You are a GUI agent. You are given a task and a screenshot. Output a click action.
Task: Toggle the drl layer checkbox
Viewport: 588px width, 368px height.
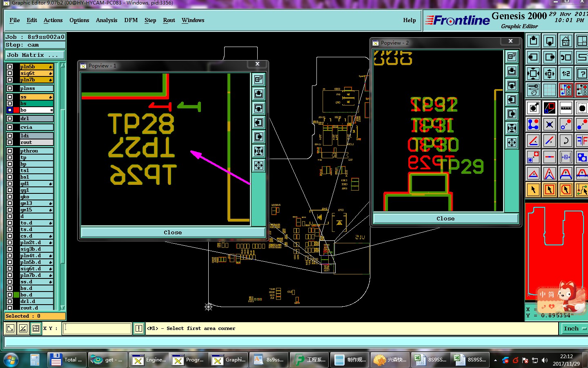click(x=10, y=119)
